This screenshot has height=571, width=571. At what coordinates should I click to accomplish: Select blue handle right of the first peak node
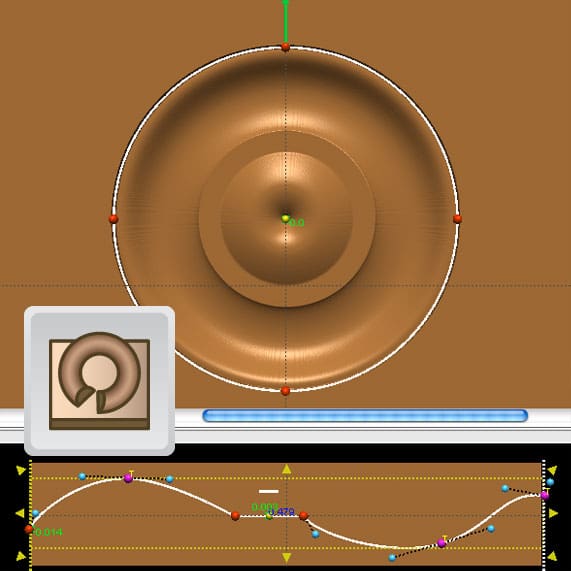point(169,479)
